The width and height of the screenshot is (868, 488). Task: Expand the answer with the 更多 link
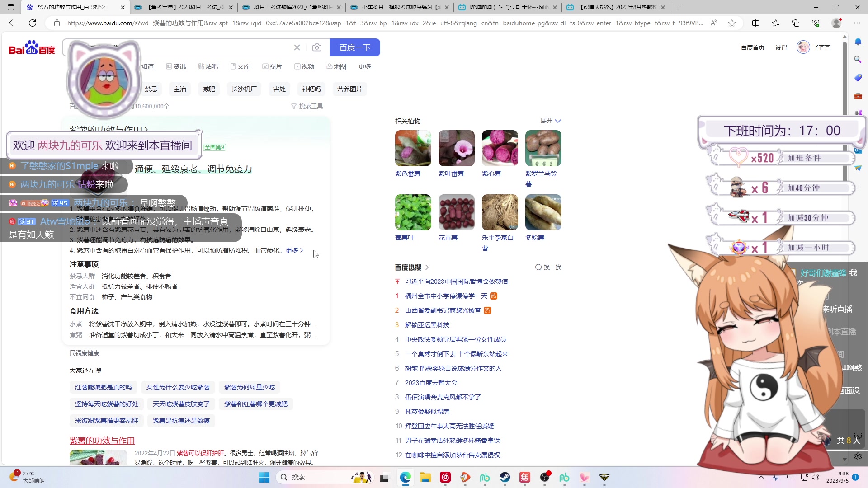pos(294,250)
